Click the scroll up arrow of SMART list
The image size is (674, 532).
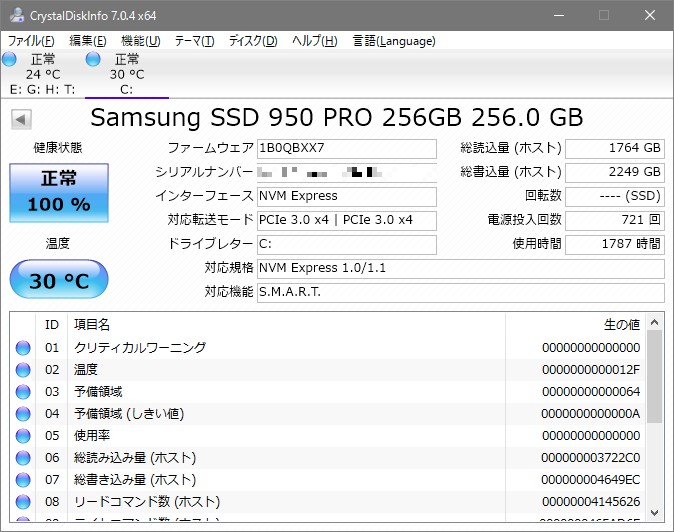pos(654,322)
